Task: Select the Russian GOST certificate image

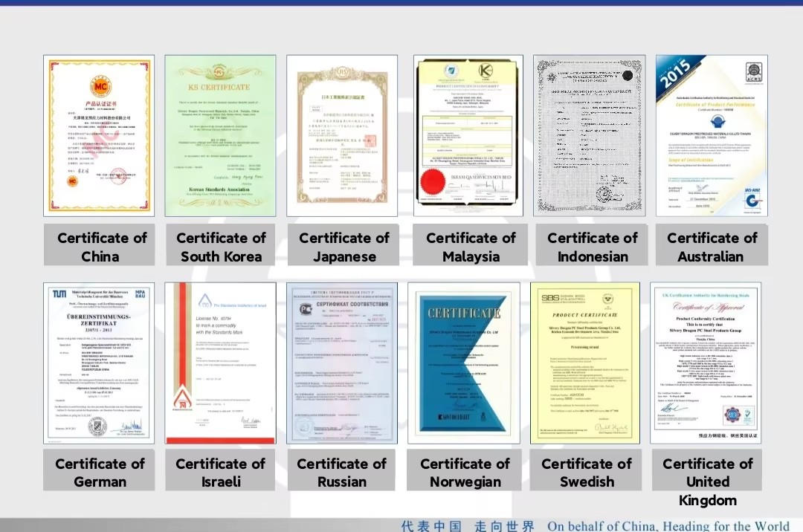Action: pos(342,363)
